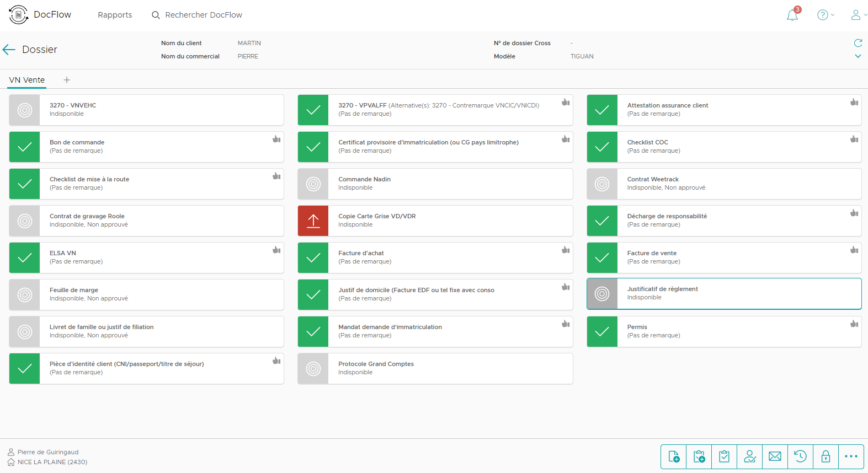Screen dimensions: 868x473
Task: Click the add clipboard checklist icon
Action: pos(699,456)
